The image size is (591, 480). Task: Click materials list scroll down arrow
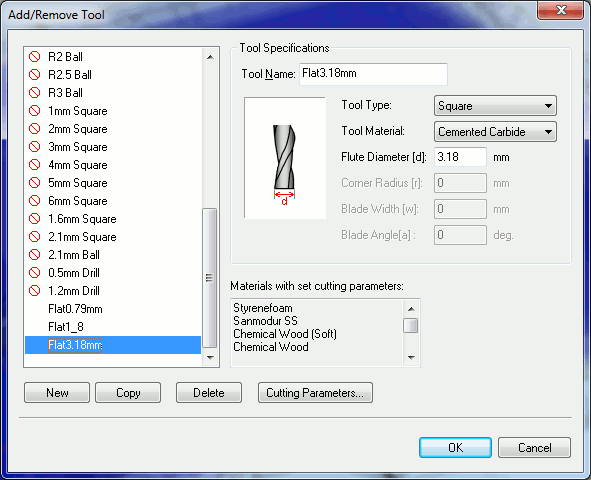click(x=411, y=357)
